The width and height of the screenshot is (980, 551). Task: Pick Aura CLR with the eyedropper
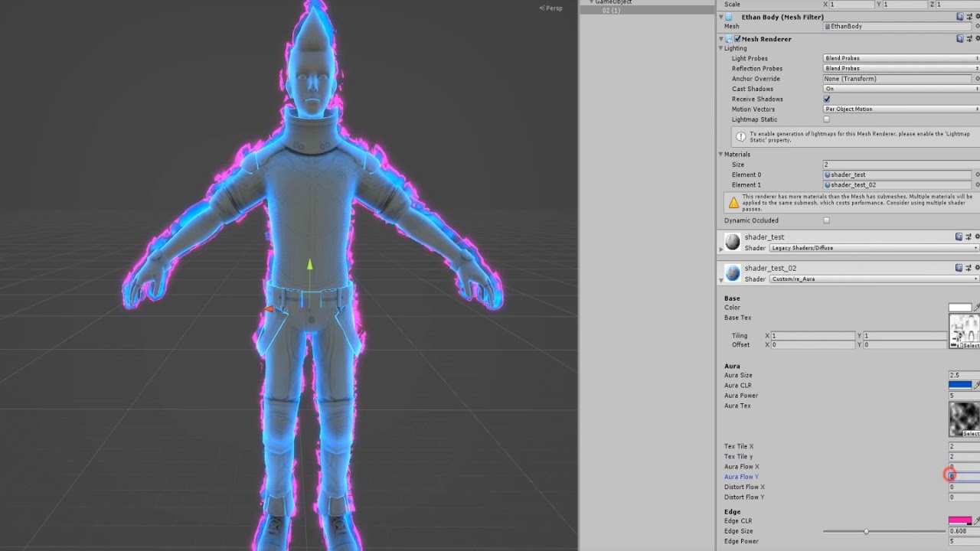click(976, 385)
